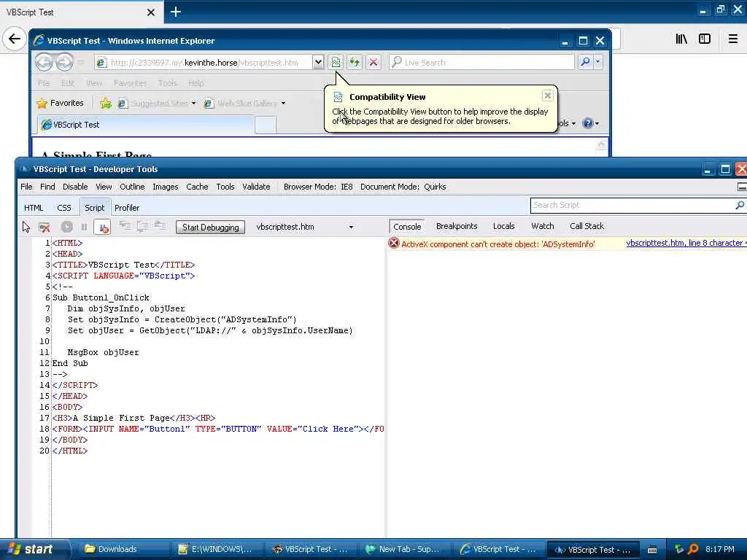Switch to the Breakpoints tab
747x560 pixels.
coord(457,226)
